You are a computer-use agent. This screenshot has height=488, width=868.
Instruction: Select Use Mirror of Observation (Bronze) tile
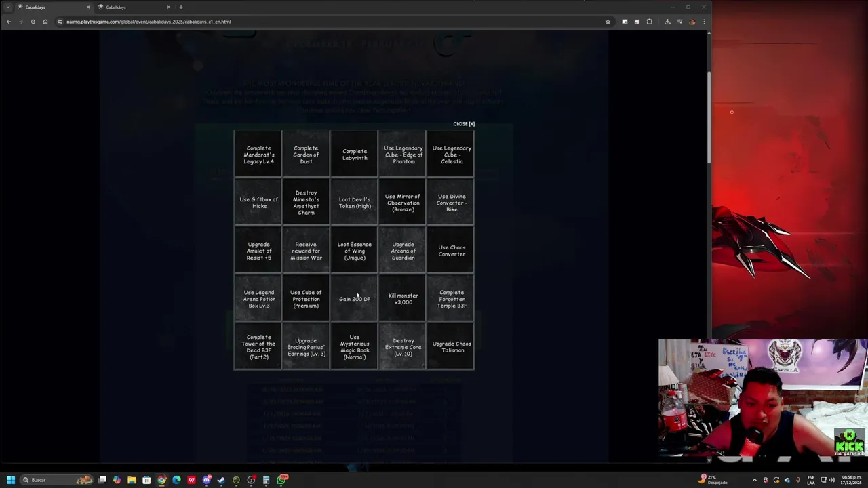403,203
